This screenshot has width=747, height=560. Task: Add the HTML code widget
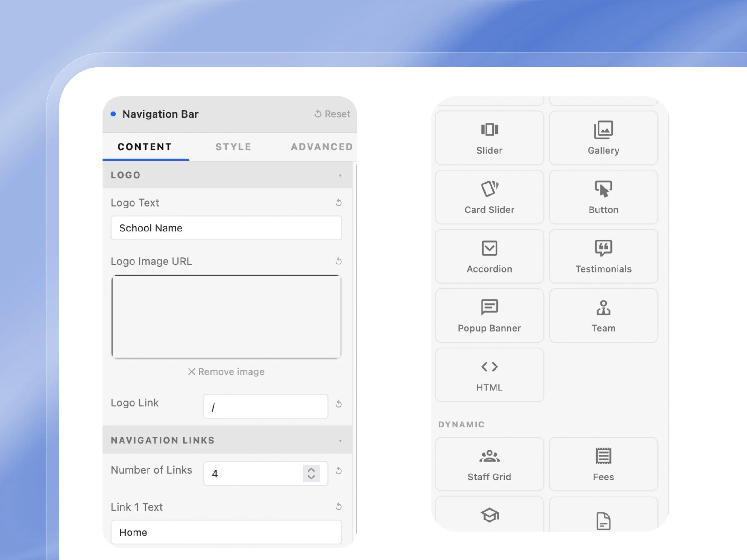489,375
